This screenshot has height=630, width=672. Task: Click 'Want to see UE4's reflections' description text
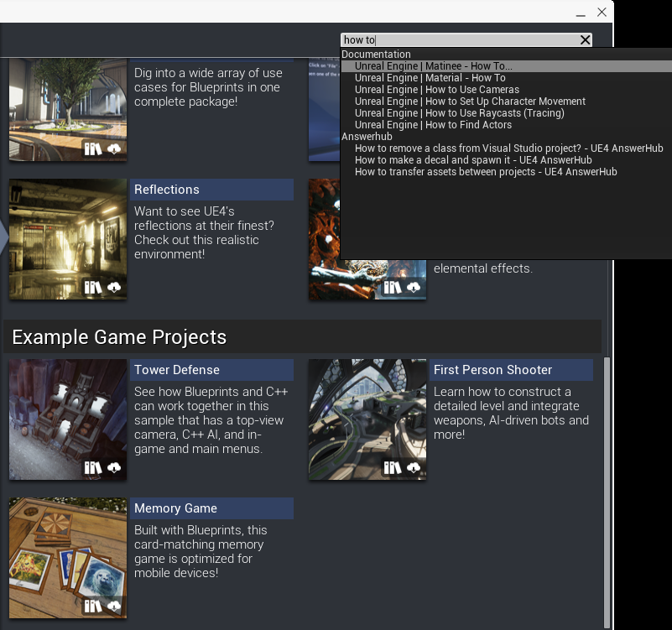tap(204, 232)
